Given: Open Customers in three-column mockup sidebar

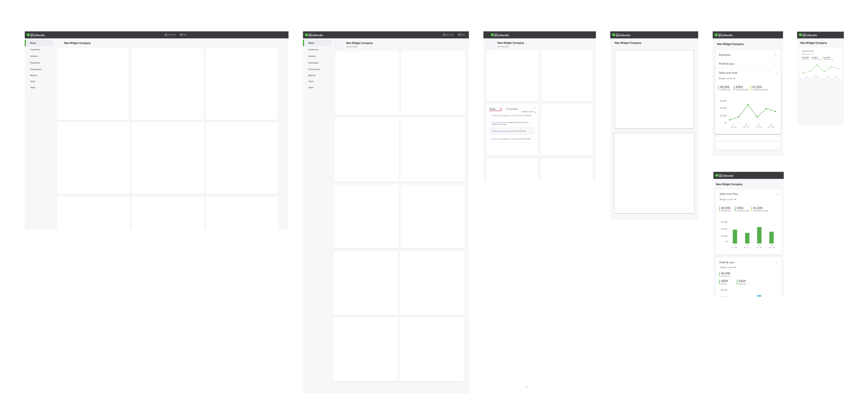Looking at the screenshot, I should click(x=35, y=50).
